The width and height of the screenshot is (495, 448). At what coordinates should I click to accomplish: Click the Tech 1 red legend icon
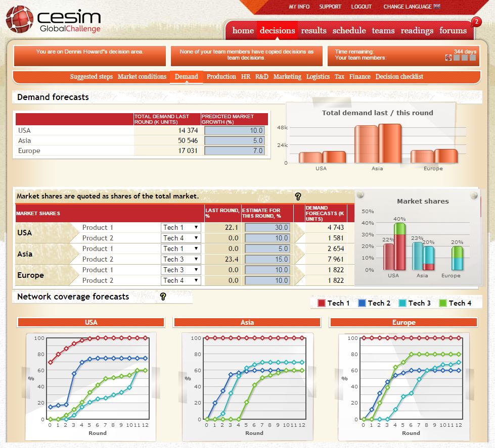pos(321,303)
